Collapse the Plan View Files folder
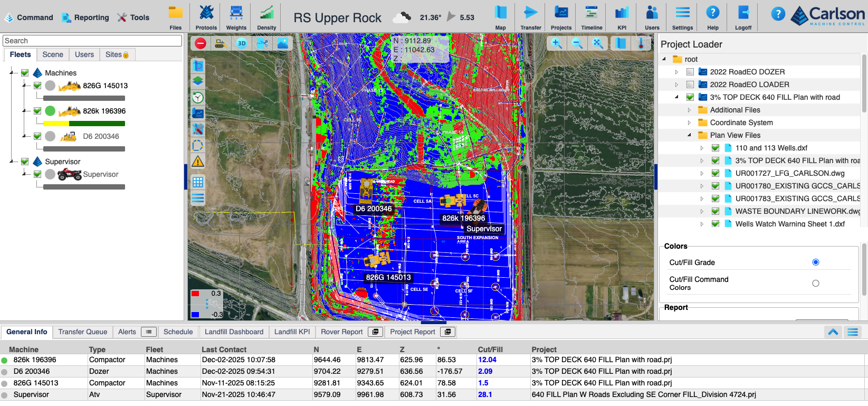 (x=689, y=135)
